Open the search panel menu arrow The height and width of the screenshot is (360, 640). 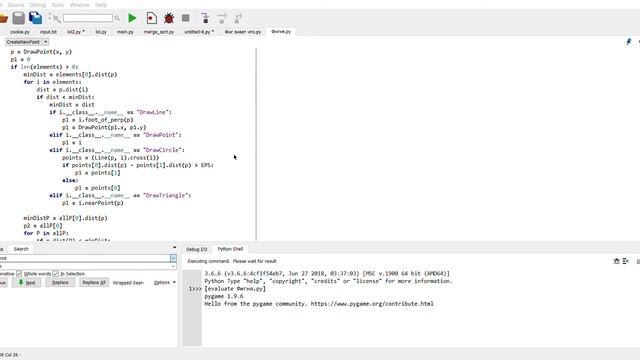point(174,247)
